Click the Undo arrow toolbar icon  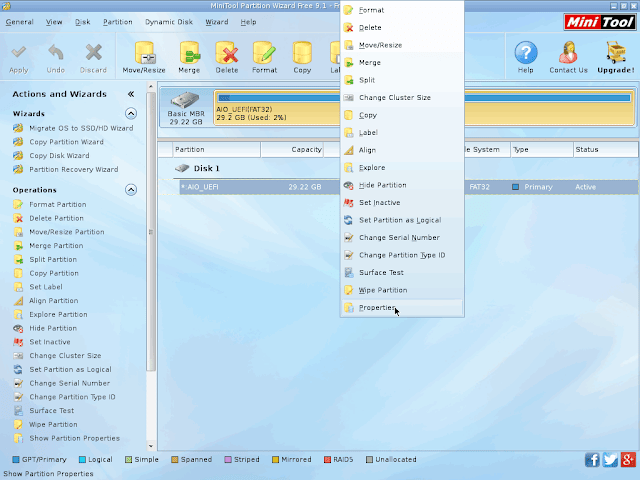coord(56,53)
